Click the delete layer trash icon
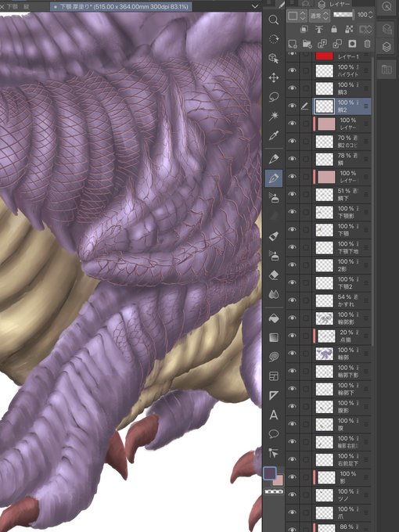Image resolution: width=399 pixels, height=532 pixels. click(367, 44)
